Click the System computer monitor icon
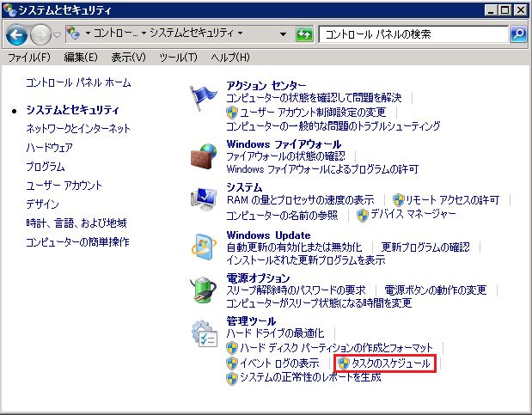Image resolution: width=532 pixels, height=415 pixels. pos(204,198)
